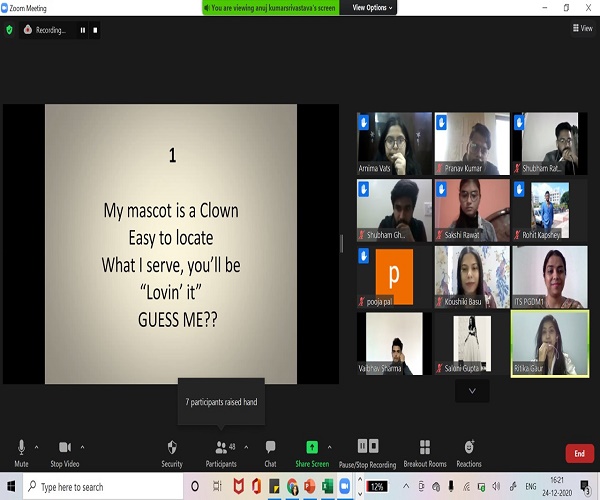Screen dimensions: 600x500
Task: Click pooja pal raised hand icon
Action: [x=364, y=256]
